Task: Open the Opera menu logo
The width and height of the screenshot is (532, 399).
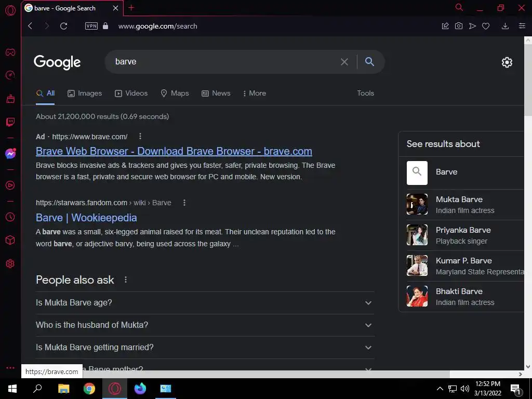Action: [10, 10]
